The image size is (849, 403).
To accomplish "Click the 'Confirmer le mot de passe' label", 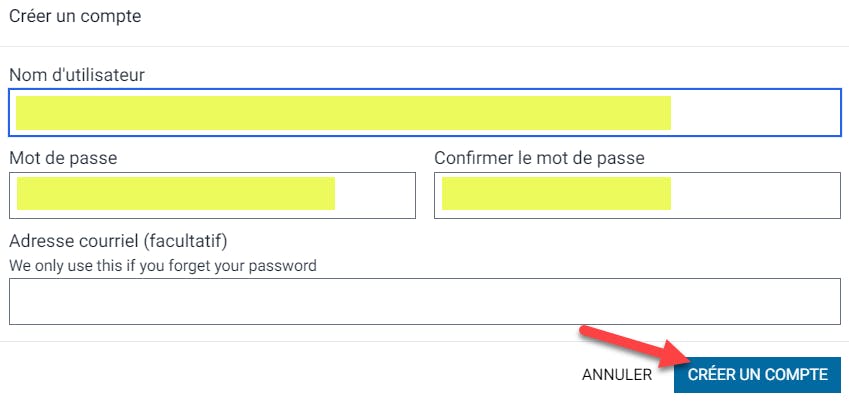I will 539,158.
